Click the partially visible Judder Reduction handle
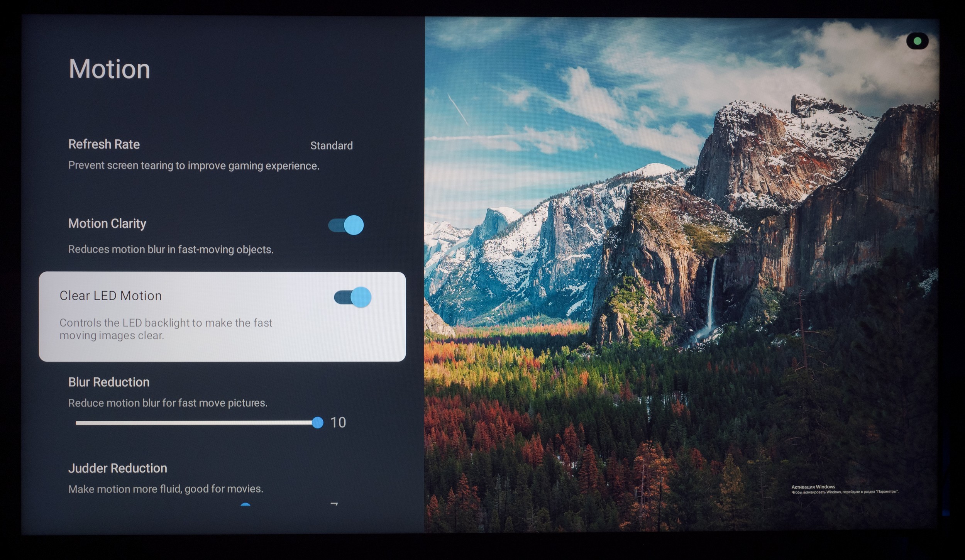Viewport: 965px width, 560px height. click(245, 504)
